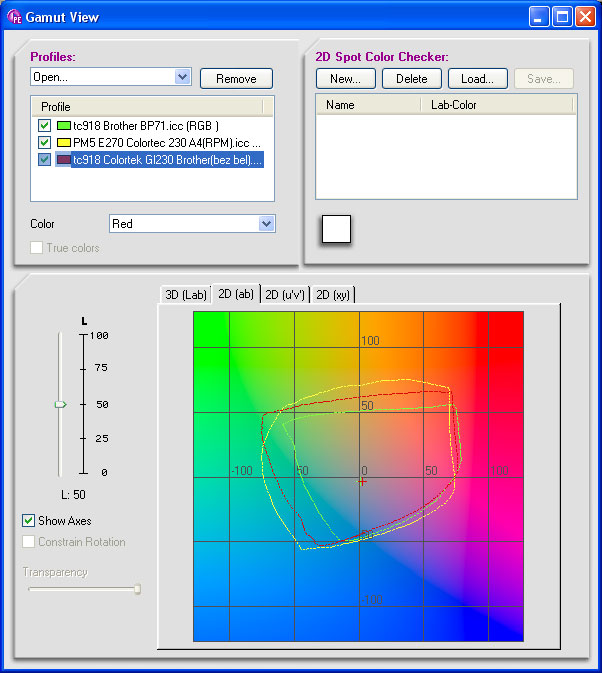Close the Gamut View window

[x=585, y=17]
